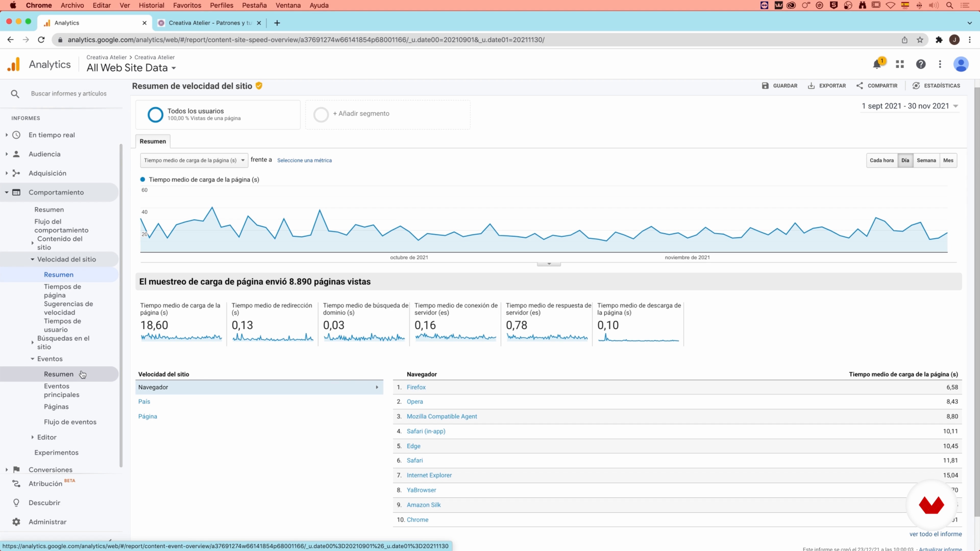Click the En tiempo real clock icon
Viewport: 980px width, 551px height.
click(x=16, y=135)
